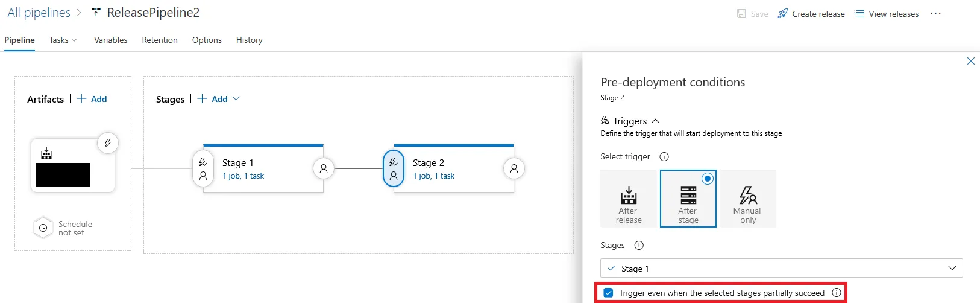Click the Schedule not set clock icon
The height and width of the screenshot is (303, 980).
coord(43,228)
